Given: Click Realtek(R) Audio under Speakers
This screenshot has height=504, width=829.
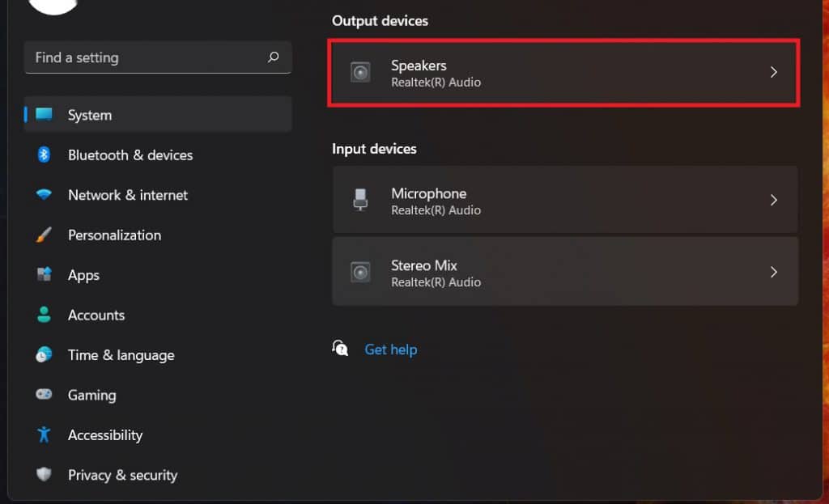Looking at the screenshot, I should (x=436, y=83).
